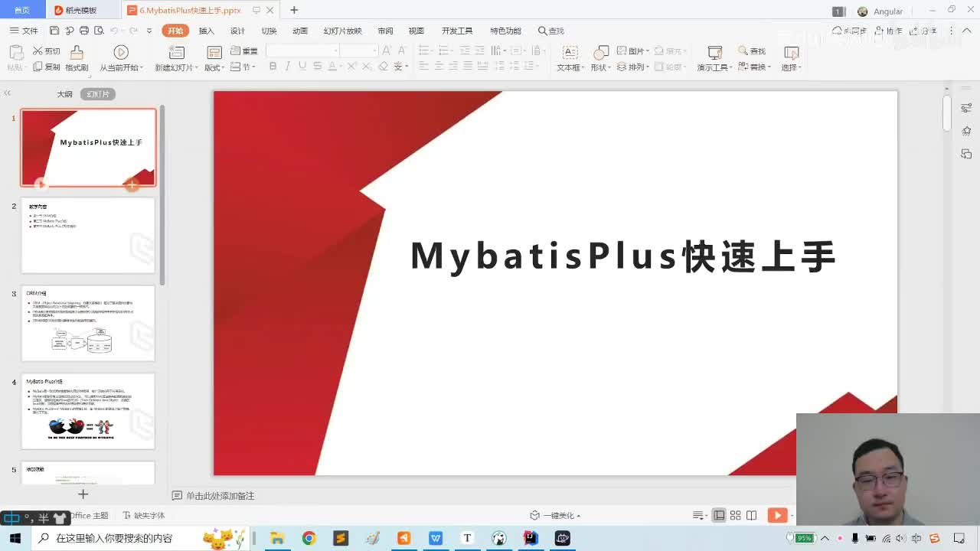
Task: Open the 动画 Animation tab
Action: (300, 31)
